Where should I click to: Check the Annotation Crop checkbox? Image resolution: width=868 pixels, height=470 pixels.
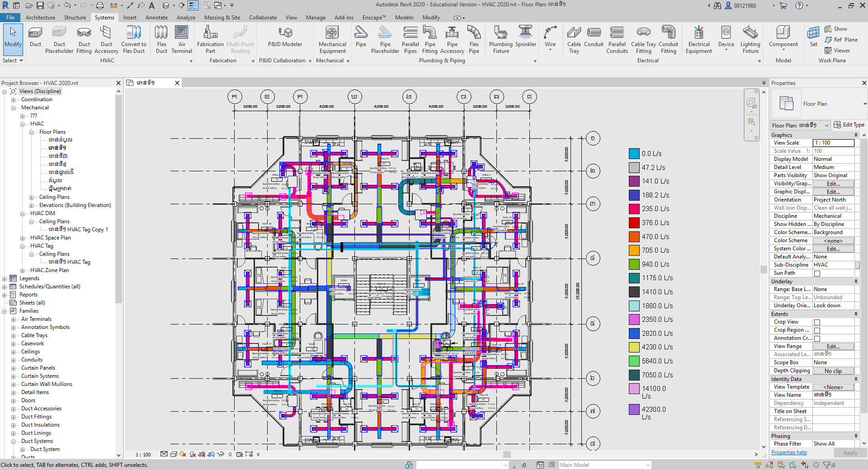coord(817,338)
